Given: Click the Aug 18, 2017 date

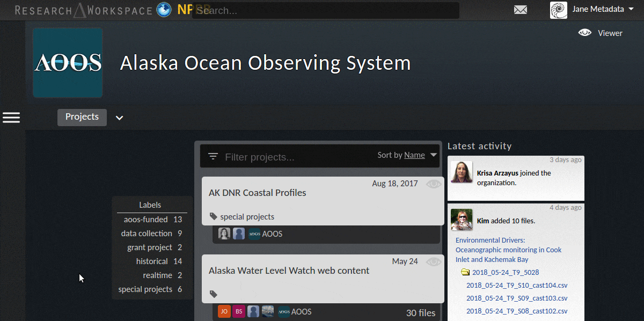Looking at the screenshot, I should (395, 184).
